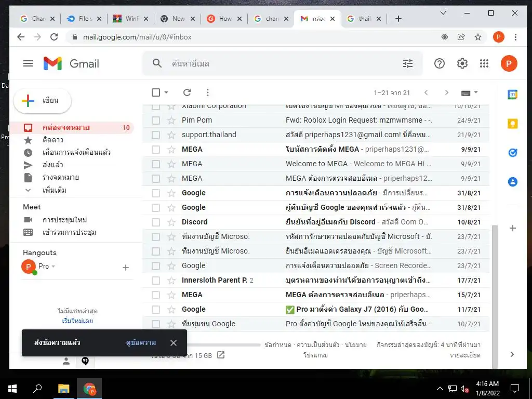
Task: Dismiss the message sent notification
Action: tap(174, 343)
